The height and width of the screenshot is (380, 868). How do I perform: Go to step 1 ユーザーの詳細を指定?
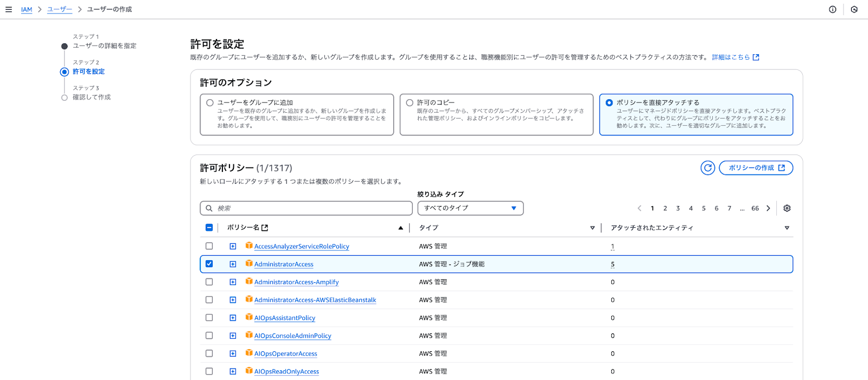click(x=105, y=46)
